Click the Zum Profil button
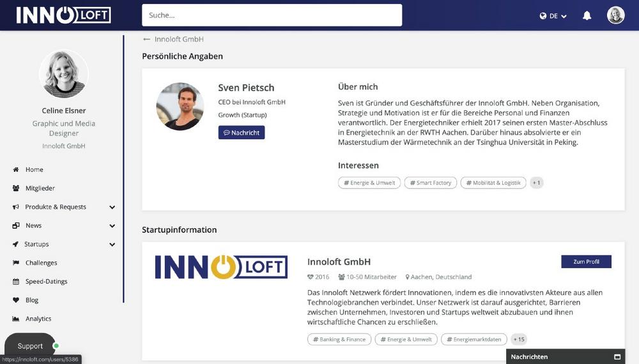Viewport: 639px width, 364px height. [586, 261]
